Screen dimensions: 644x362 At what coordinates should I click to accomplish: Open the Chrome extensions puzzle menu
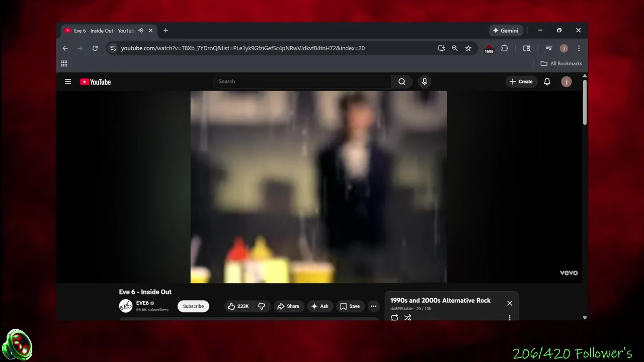(x=505, y=48)
